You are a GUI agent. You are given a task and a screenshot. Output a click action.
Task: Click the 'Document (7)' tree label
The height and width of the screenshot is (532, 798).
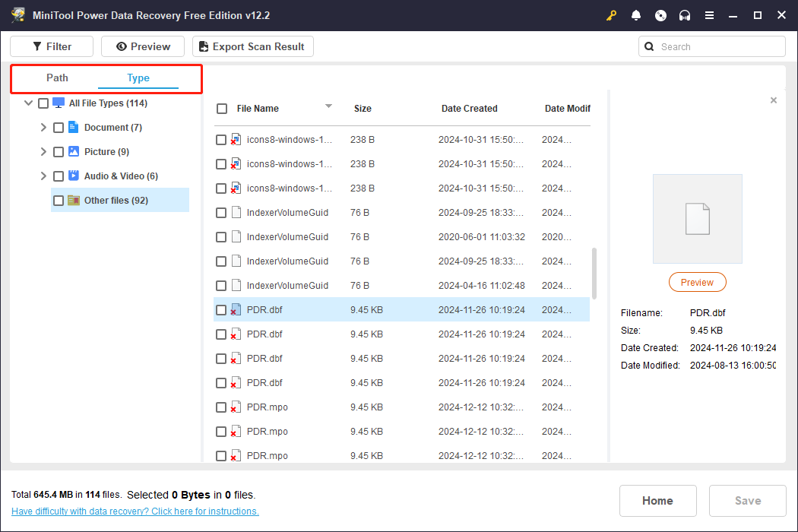point(113,127)
